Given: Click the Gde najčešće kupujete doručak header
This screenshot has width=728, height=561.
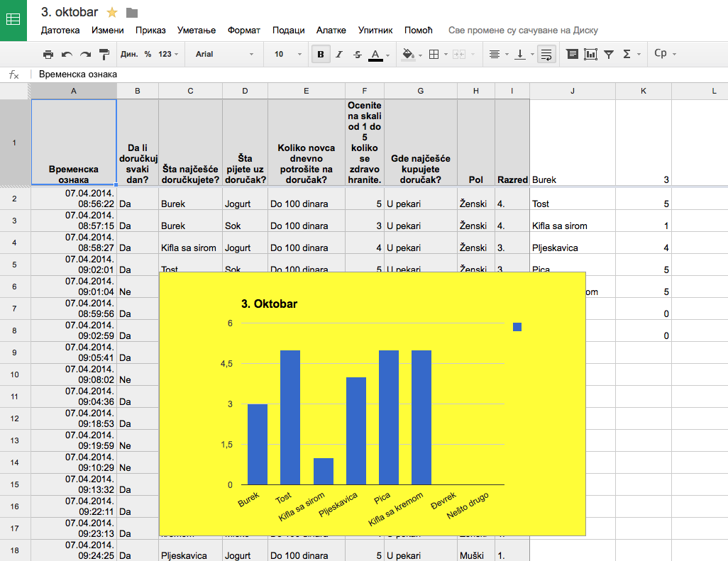Looking at the screenshot, I should pyautogui.click(x=420, y=143).
